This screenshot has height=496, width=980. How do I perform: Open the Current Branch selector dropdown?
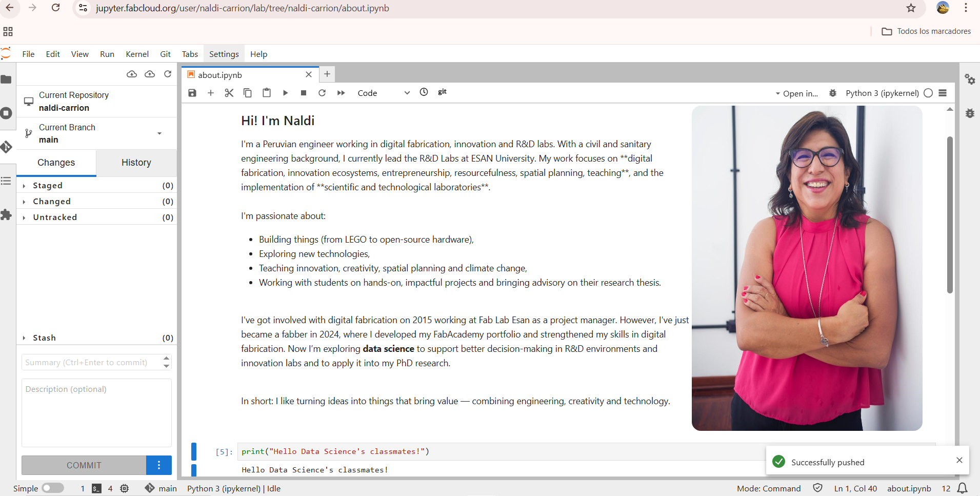point(159,133)
